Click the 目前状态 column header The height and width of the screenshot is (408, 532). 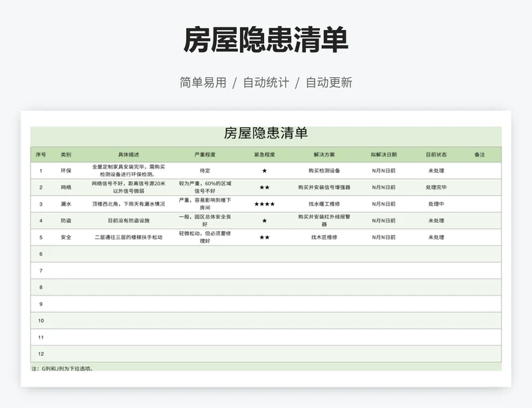click(x=436, y=154)
